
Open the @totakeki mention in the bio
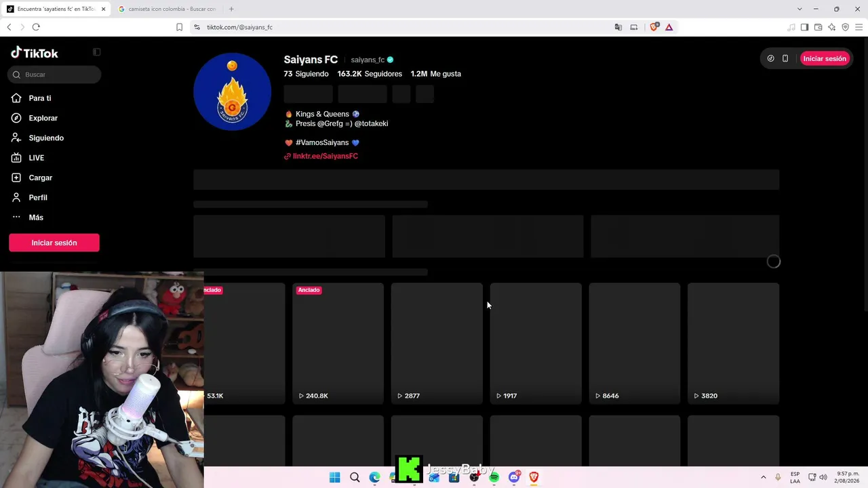click(371, 124)
